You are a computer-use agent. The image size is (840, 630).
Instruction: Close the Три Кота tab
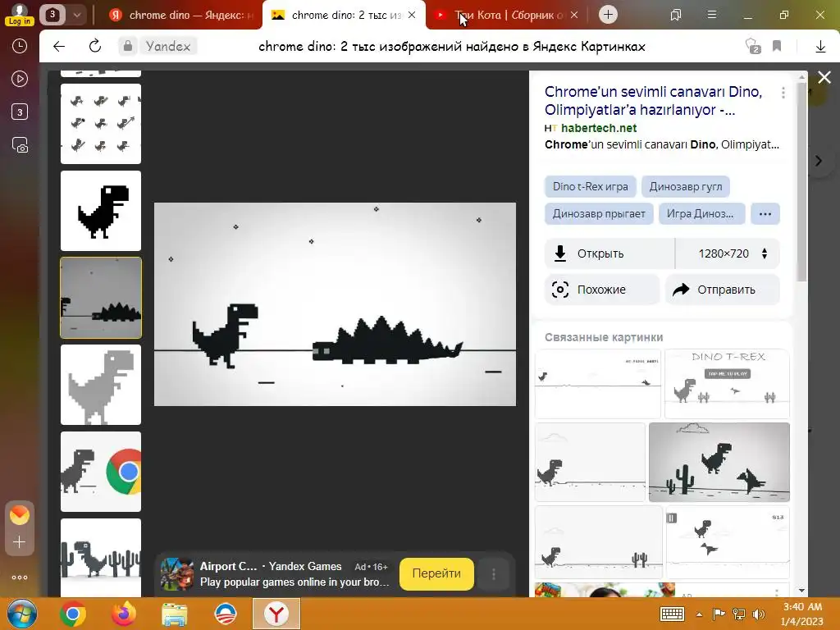point(574,15)
